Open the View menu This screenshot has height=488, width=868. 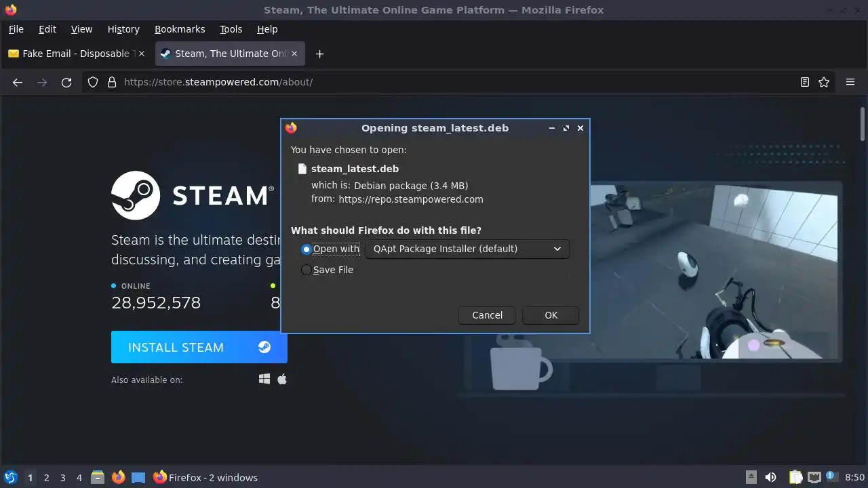(81, 29)
